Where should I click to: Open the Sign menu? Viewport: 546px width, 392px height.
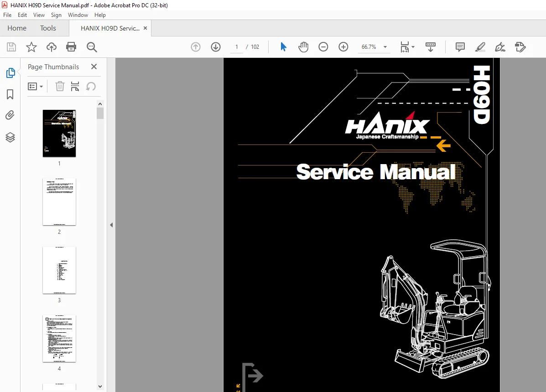[56, 15]
